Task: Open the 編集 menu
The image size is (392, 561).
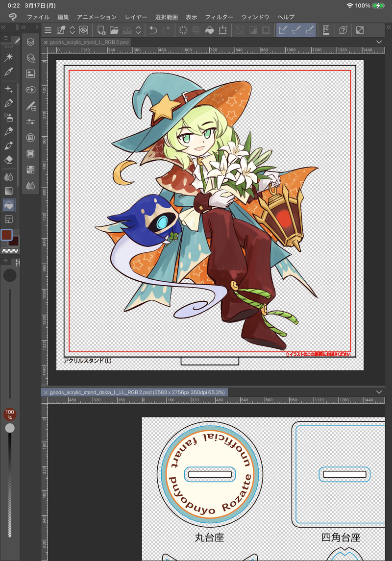Action: (63, 17)
